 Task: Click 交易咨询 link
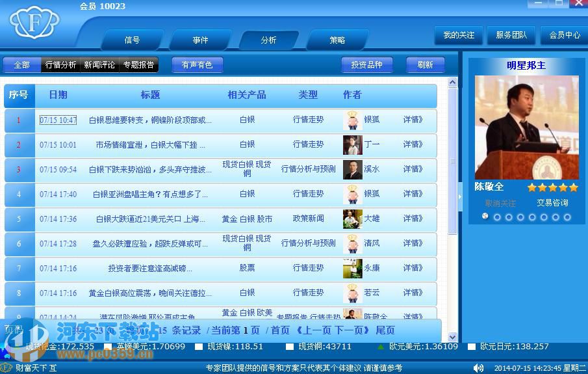tap(552, 203)
